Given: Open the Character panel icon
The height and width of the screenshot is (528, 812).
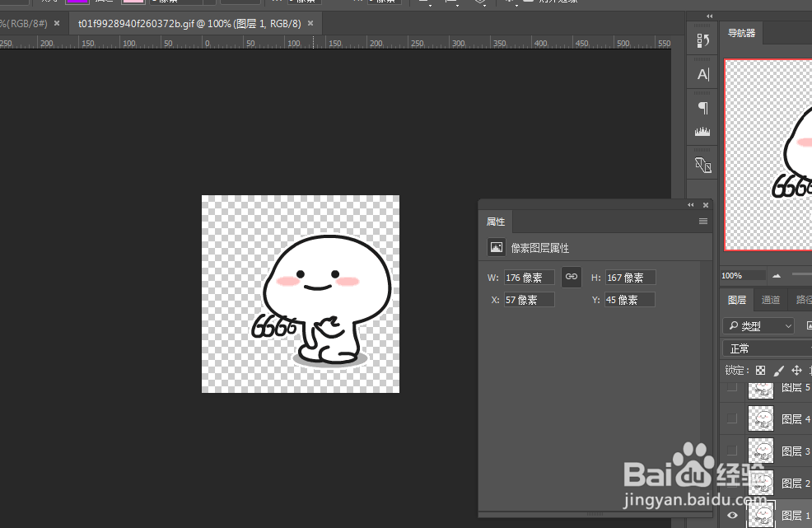Looking at the screenshot, I should click(702, 75).
